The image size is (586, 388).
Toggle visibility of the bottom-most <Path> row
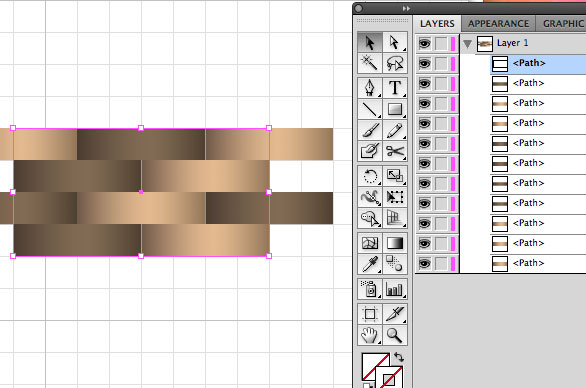(x=424, y=264)
